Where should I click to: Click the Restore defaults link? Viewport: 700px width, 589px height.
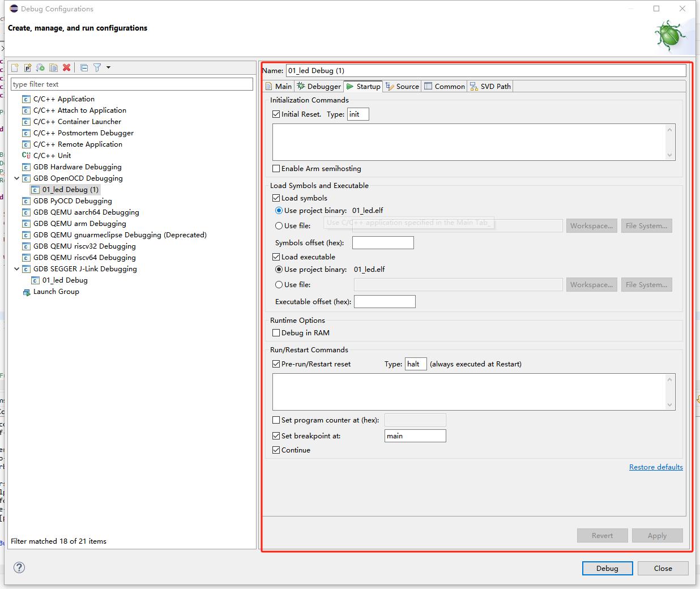tap(656, 467)
